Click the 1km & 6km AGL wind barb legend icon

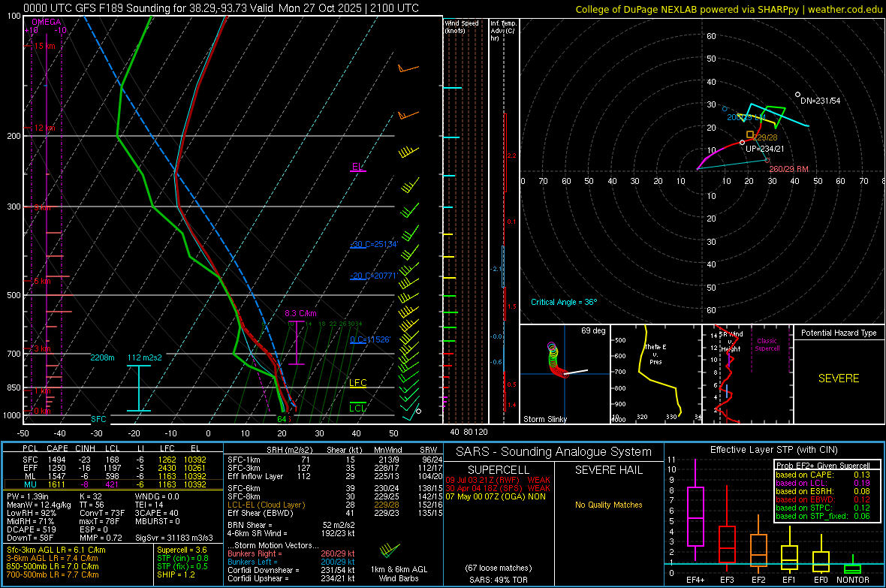coord(390,550)
